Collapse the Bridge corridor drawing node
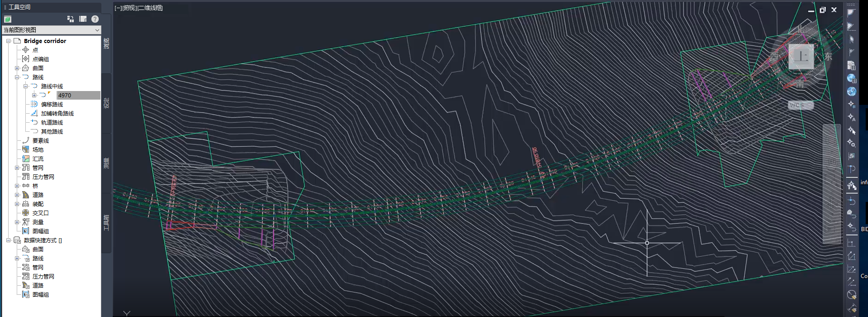 (x=8, y=41)
